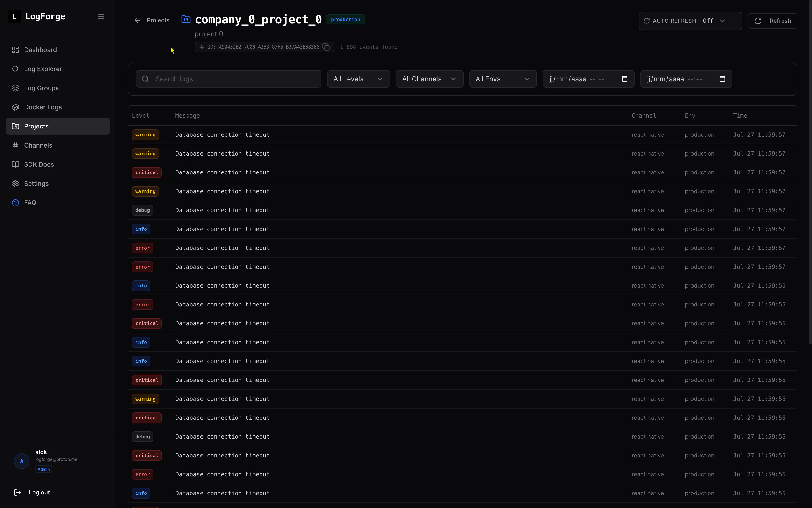The height and width of the screenshot is (508, 812).
Task: Click the first date-time input field
Action: [588, 79]
